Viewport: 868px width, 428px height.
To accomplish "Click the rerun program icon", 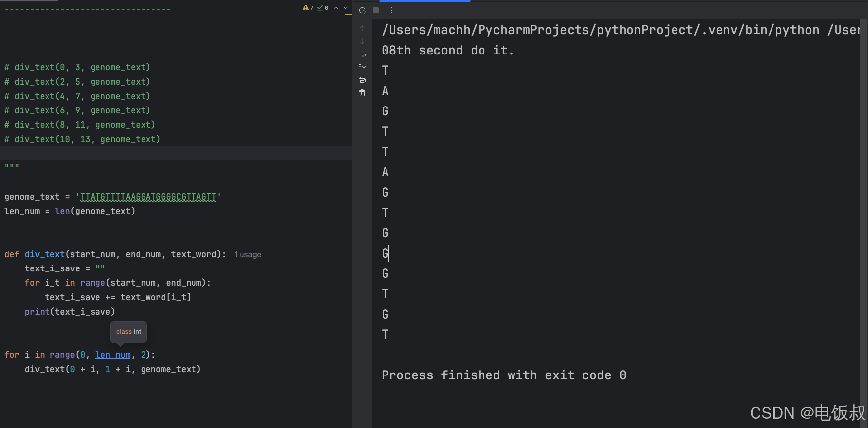I will coord(362,10).
